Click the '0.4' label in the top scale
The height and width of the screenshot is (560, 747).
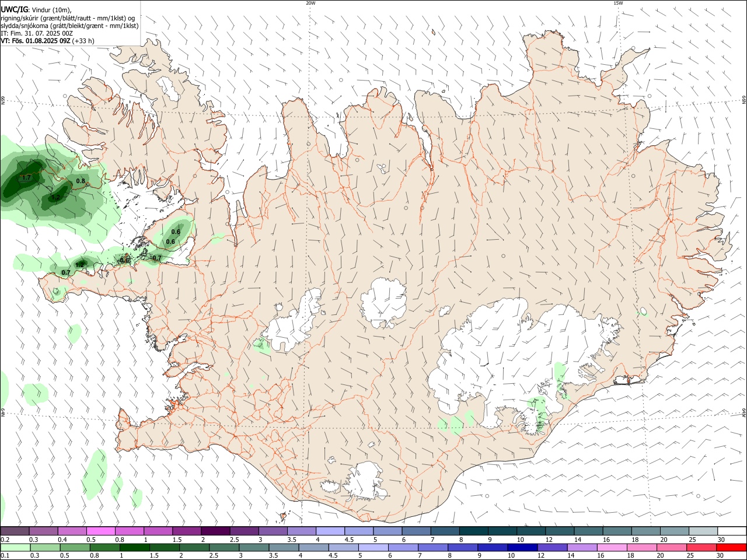click(x=62, y=540)
